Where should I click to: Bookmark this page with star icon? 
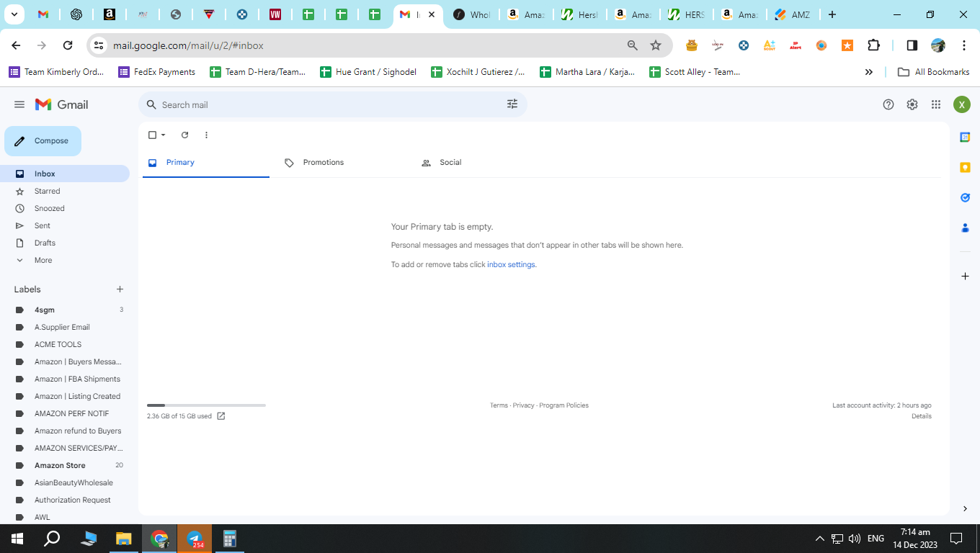pos(656,45)
